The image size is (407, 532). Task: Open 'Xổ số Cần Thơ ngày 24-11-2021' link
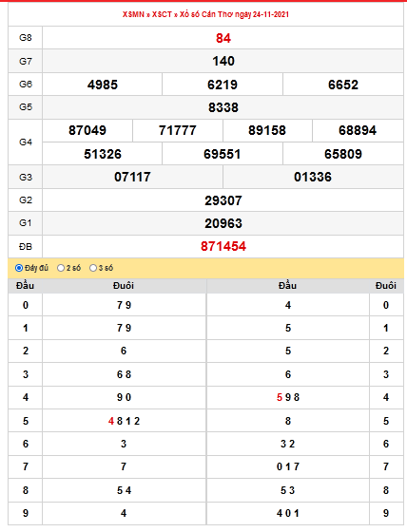(234, 14)
